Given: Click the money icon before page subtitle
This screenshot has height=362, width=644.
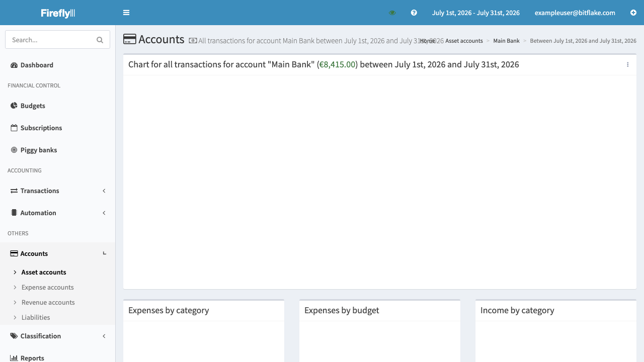Looking at the screenshot, I should pyautogui.click(x=193, y=41).
